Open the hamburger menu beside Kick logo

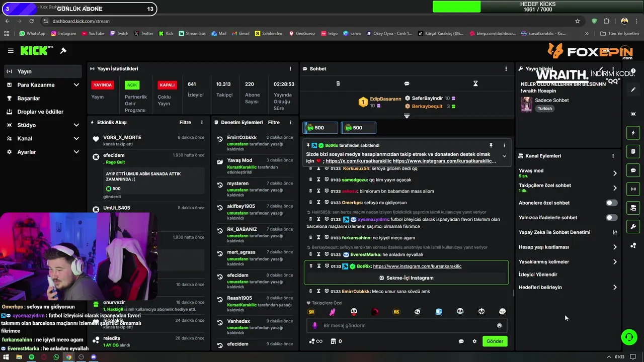(11, 51)
